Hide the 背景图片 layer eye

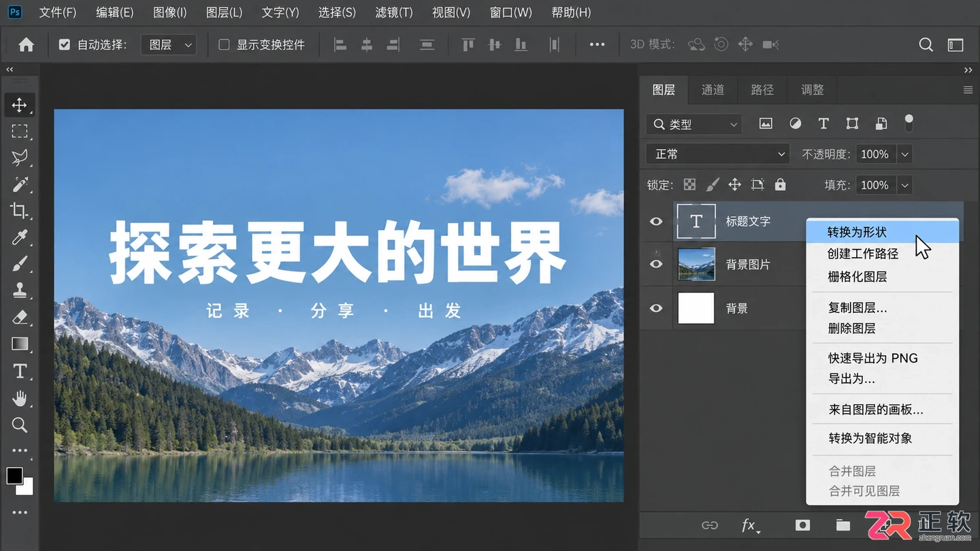coord(656,264)
